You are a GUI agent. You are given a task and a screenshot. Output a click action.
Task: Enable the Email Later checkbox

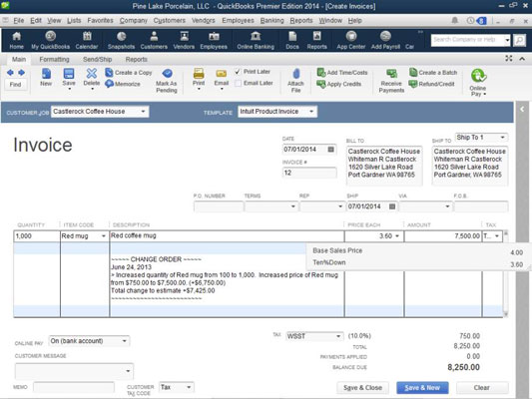pos(239,83)
